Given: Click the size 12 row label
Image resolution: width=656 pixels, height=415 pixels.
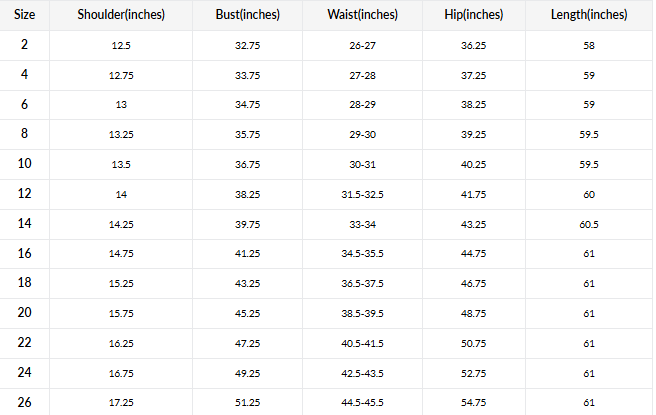Looking at the screenshot, I should click(24, 194).
